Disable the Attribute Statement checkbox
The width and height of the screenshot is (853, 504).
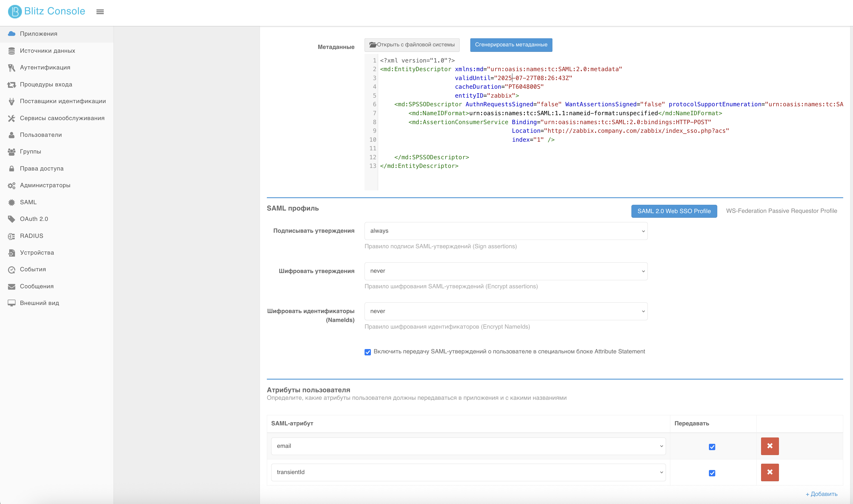(x=368, y=352)
